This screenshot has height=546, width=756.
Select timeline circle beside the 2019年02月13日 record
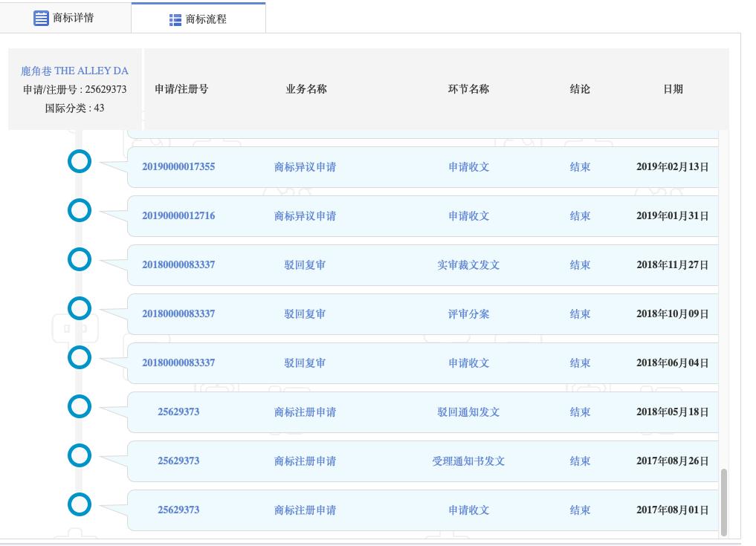(x=80, y=161)
